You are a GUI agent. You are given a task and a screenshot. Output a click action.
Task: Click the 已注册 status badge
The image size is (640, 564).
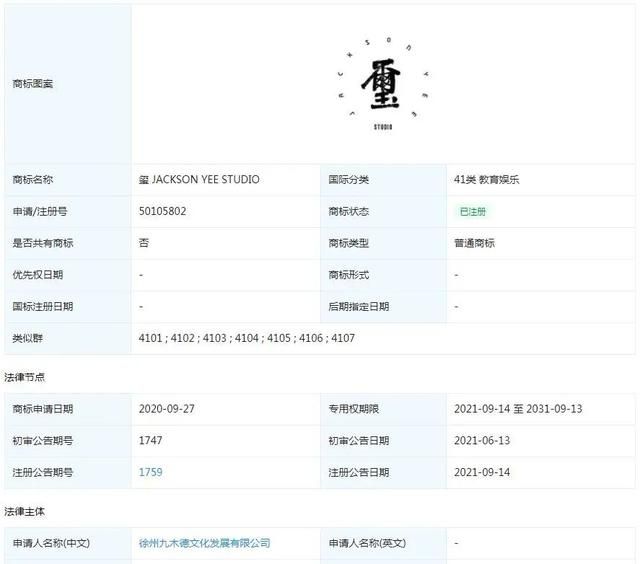point(473,212)
